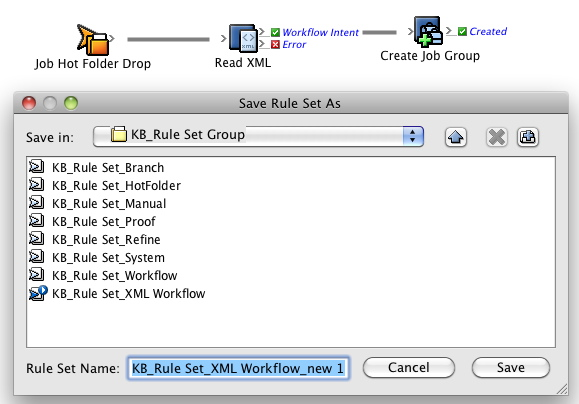Screen dimensions: 579x404
Task: Open the Save in KB_Rule Set Group dropdown
Action: click(258, 136)
